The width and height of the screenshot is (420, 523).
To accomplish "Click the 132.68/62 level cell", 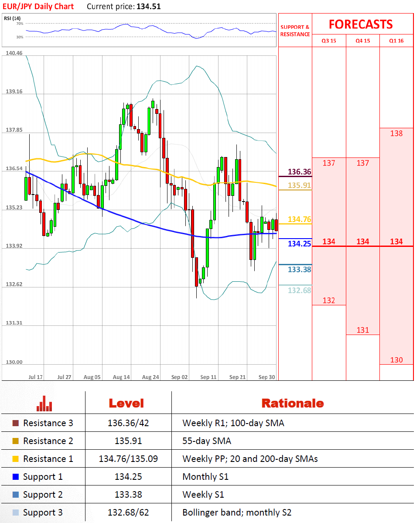I will (128, 513).
